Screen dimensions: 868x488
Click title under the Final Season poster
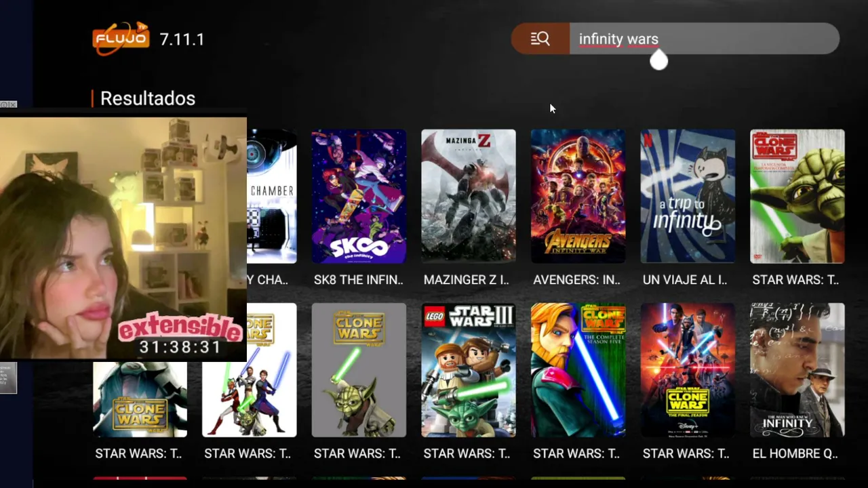tap(688, 453)
